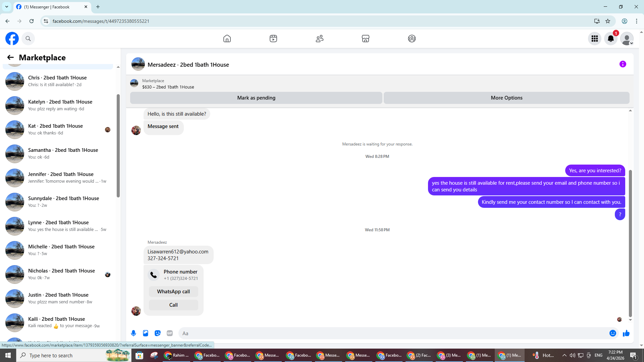Open the chat with Nicholas
Viewport: 644px width, 362px height.
[58, 274]
